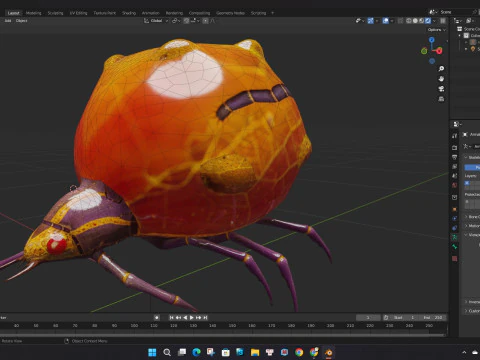Toggle X-ray mode button
480x360 pixels.
(400, 21)
